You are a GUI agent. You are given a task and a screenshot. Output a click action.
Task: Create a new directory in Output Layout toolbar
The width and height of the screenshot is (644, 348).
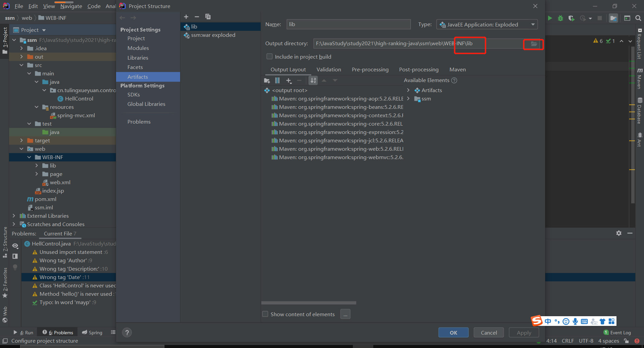267,80
